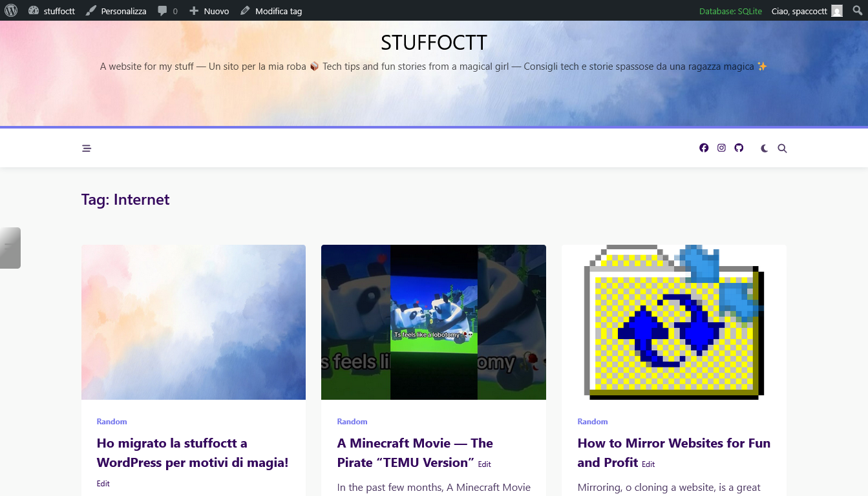Click the spaccoctt user avatar

(x=837, y=11)
